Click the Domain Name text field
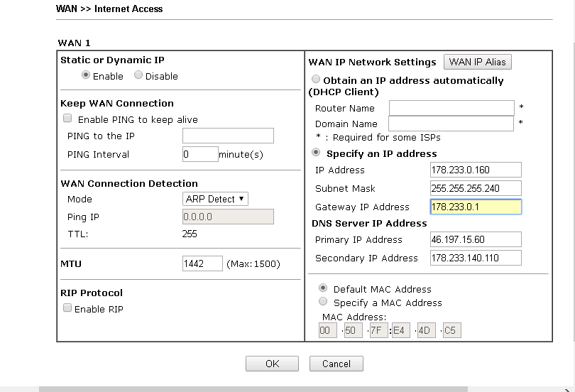This screenshot has height=392, width=575. click(x=451, y=124)
